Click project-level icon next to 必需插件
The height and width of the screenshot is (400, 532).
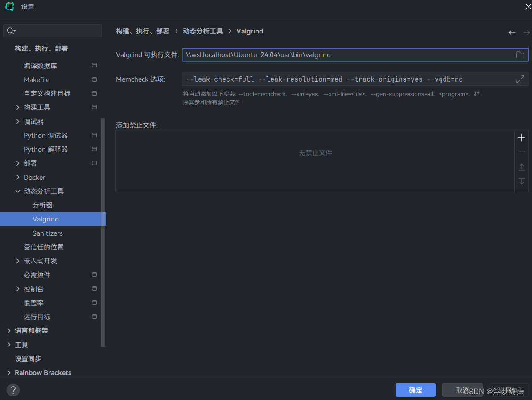point(95,275)
